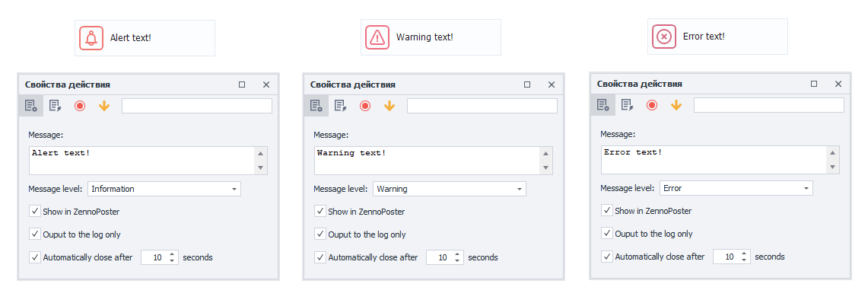Expand the Message level dropdown showing Warning

pos(450,189)
